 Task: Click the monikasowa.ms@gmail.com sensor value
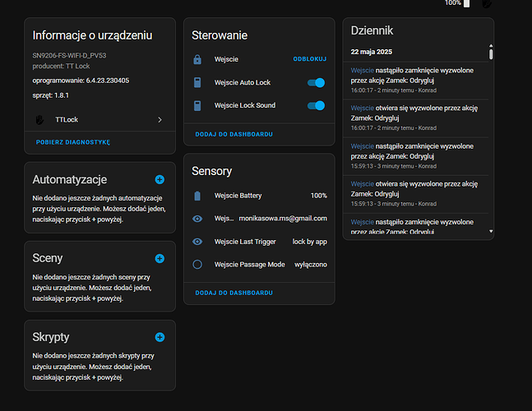click(x=283, y=219)
